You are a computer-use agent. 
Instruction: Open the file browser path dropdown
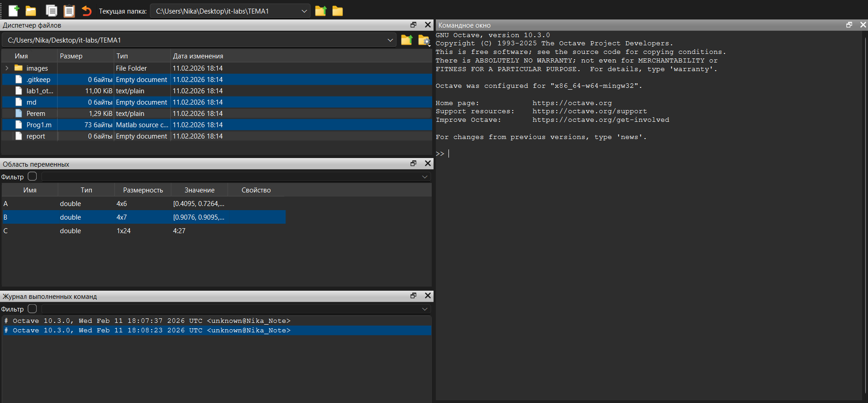pyautogui.click(x=390, y=40)
